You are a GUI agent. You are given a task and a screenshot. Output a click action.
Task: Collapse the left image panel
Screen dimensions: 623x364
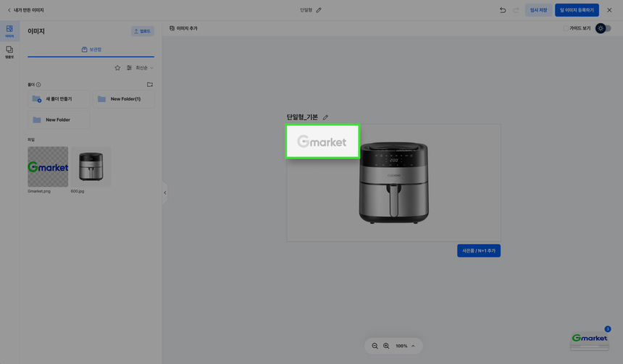click(164, 192)
